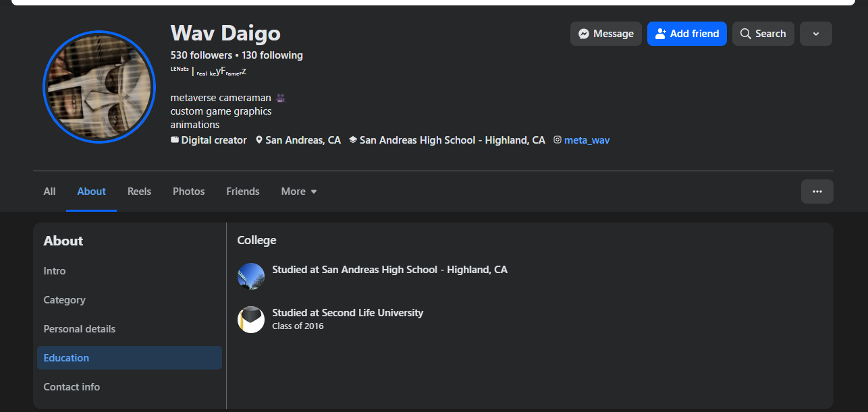Open the three-dot options menu

point(817,192)
